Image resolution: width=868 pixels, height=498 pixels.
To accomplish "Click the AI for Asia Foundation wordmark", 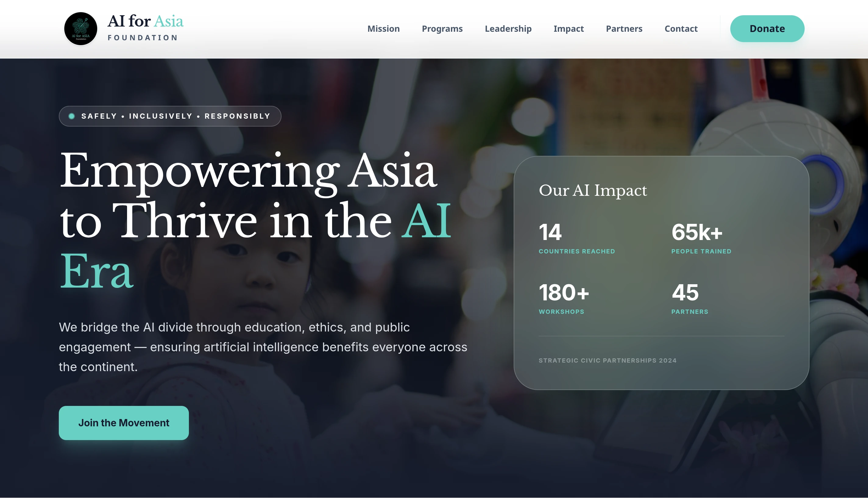I will click(x=145, y=28).
